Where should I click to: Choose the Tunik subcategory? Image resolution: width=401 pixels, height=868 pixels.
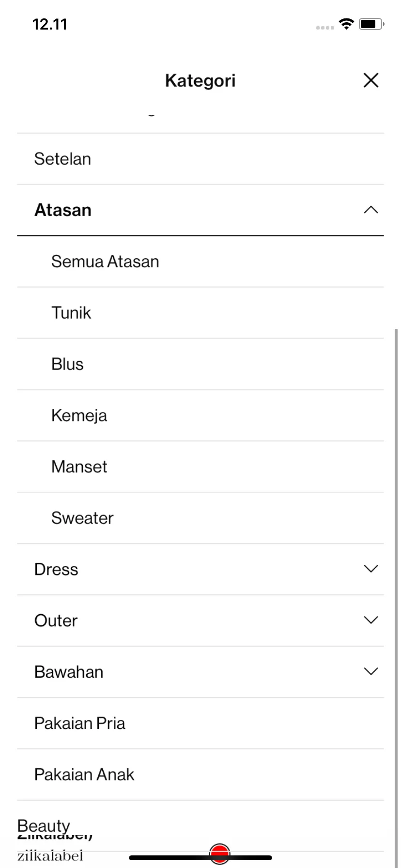pos(200,313)
